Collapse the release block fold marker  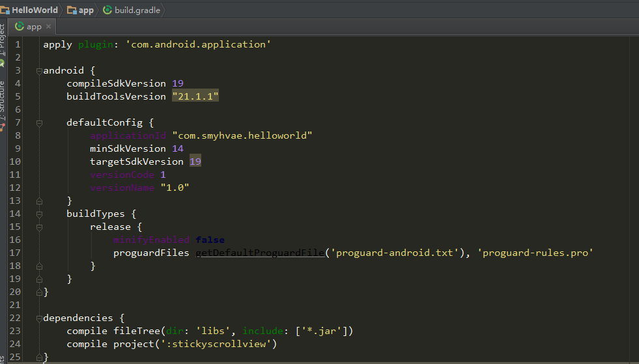click(39, 227)
